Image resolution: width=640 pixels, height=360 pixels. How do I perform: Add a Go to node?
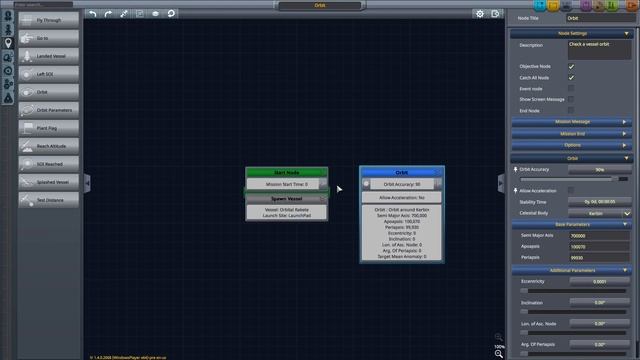[x=49, y=38]
